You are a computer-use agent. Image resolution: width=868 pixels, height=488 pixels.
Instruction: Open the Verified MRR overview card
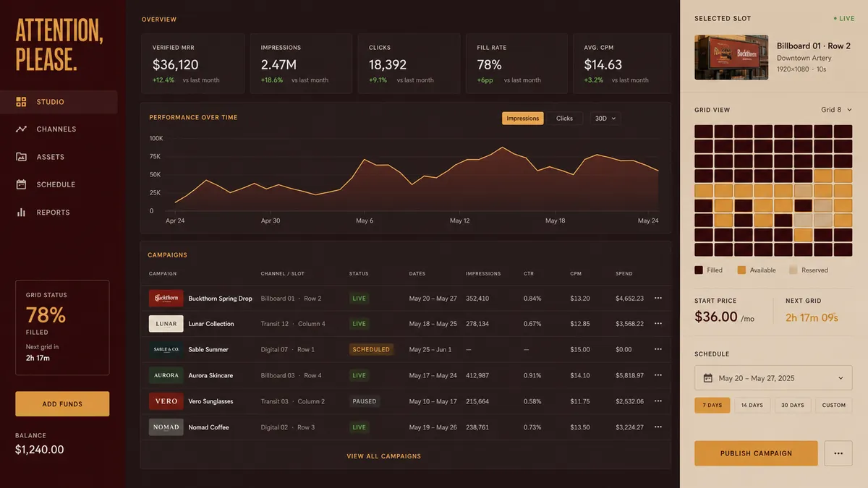pos(192,64)
